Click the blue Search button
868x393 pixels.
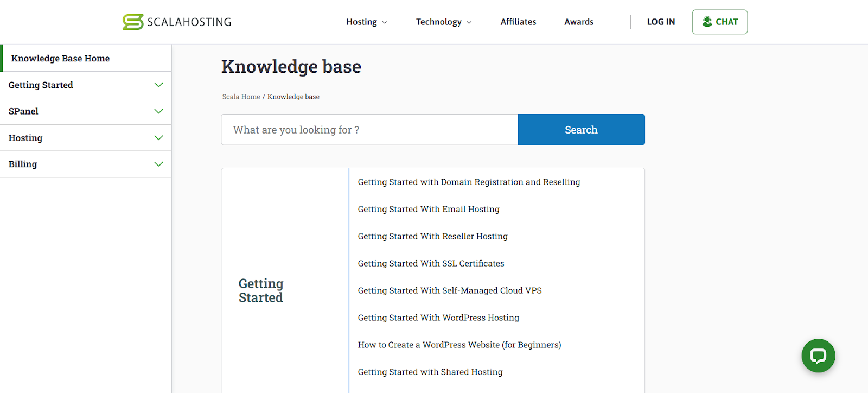click(x=582, y=130)
